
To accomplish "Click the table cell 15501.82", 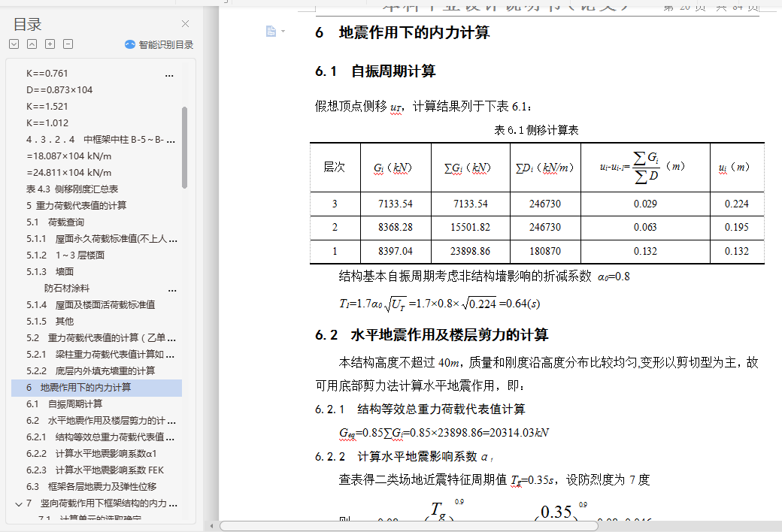I will [x=470, y=228].
